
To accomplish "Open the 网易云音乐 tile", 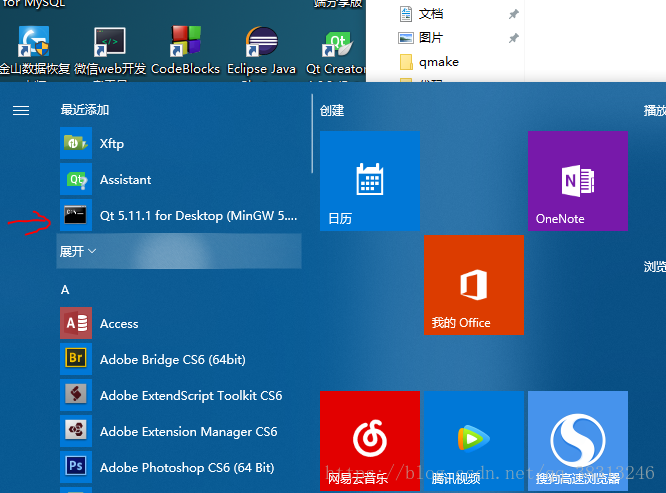I will point(370,441).
